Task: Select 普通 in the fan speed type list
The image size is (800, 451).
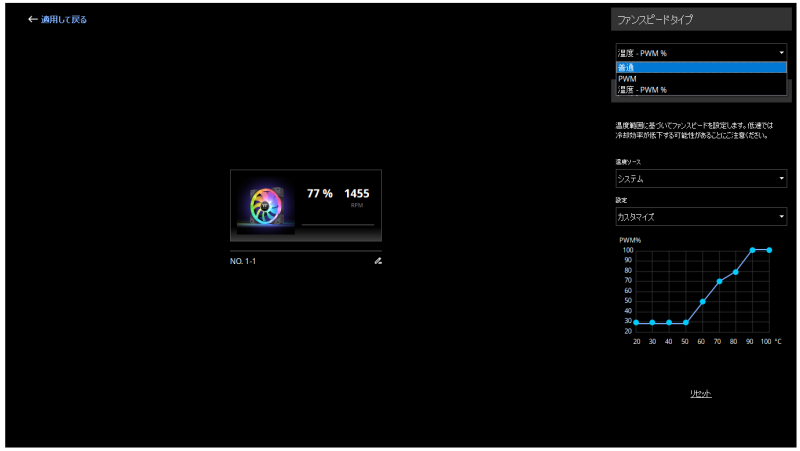Action: coord(700,67)
